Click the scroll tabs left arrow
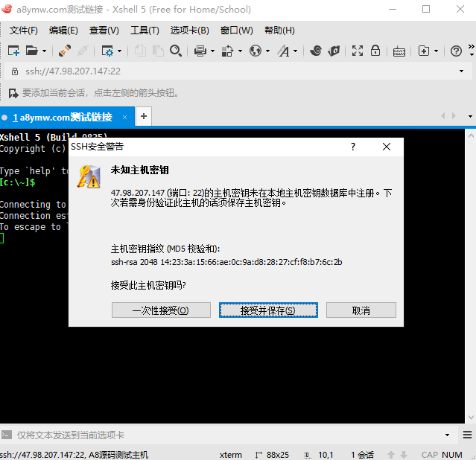Image resolution: width=476 pixels, height=460 pixels. pos(443,115)
